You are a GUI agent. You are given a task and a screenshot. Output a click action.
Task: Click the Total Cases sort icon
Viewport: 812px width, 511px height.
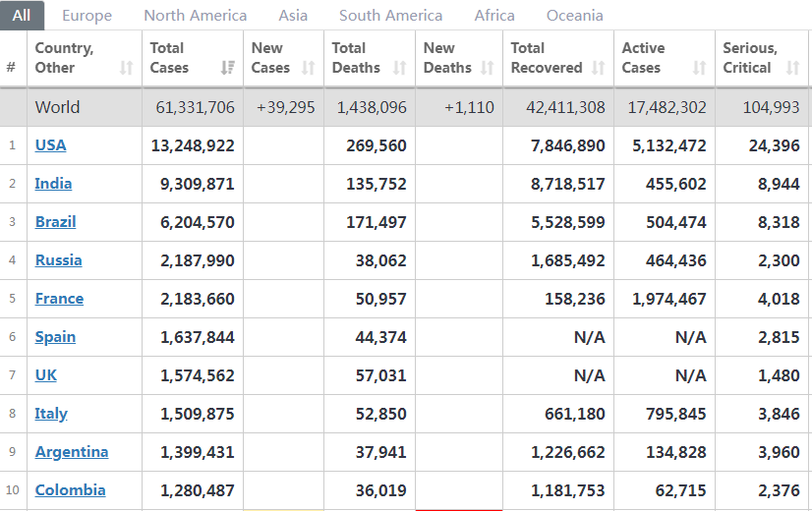click(x=227, y=68)
